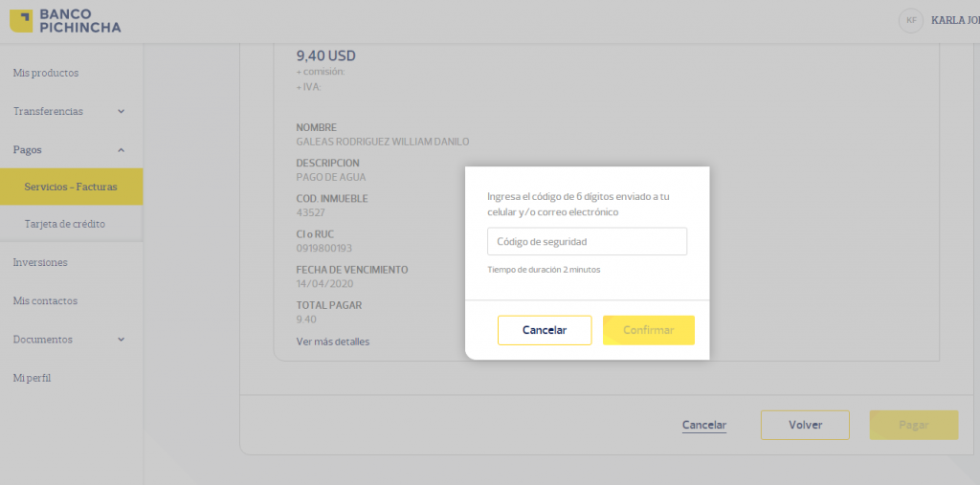Screen dimensions: 980x485
Task: Open the KF user avatar circle
Action: click(911, 21)
